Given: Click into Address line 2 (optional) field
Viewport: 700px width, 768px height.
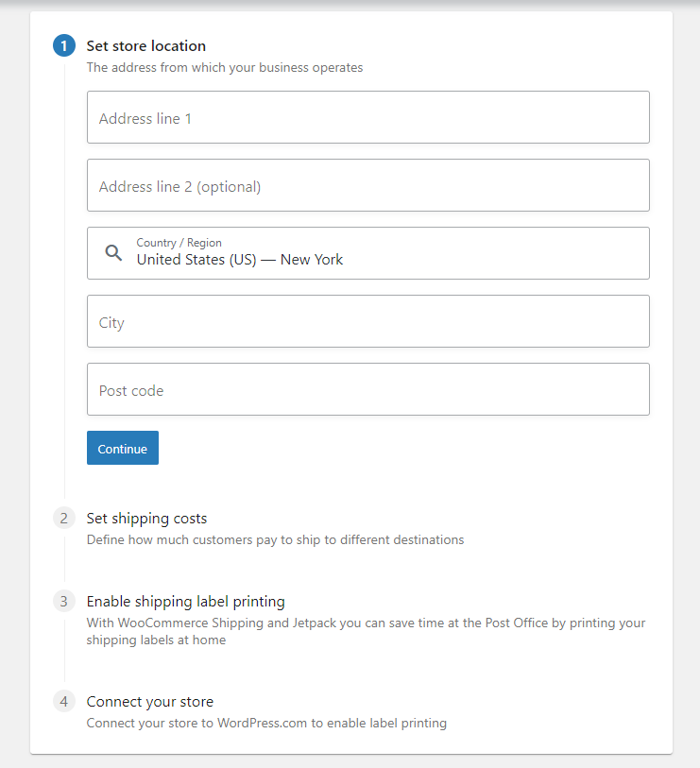Looking at the screenshot, I should 367,186.
